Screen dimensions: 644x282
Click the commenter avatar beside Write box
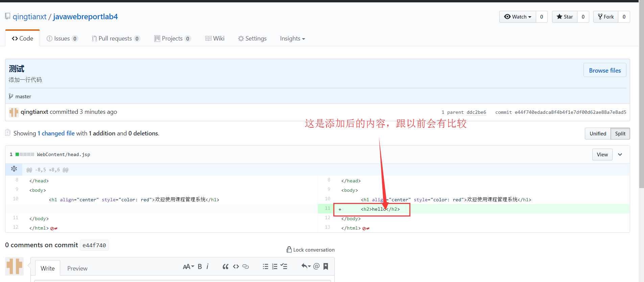(x=14, y=266)
